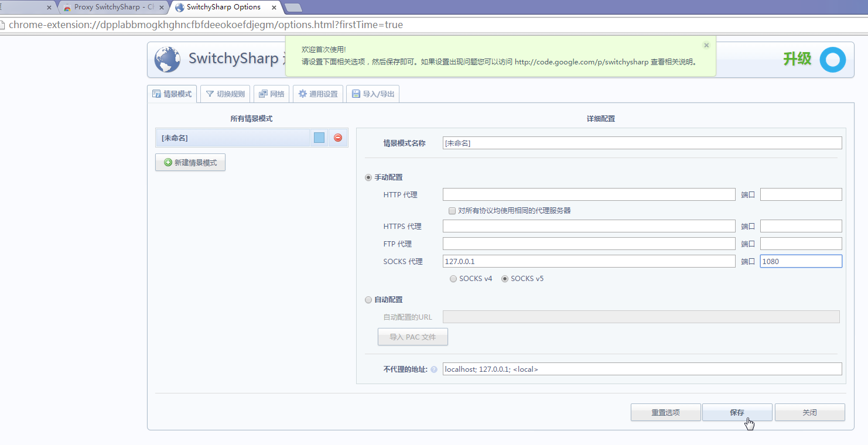This screenshot has height=445, width=868.
Task: Open the 通用设置 tab
Action: click(317, 94)
